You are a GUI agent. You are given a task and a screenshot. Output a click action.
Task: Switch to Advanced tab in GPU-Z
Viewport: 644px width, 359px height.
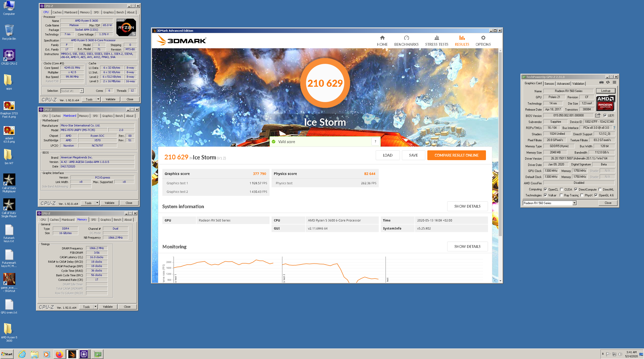(563, 83)
